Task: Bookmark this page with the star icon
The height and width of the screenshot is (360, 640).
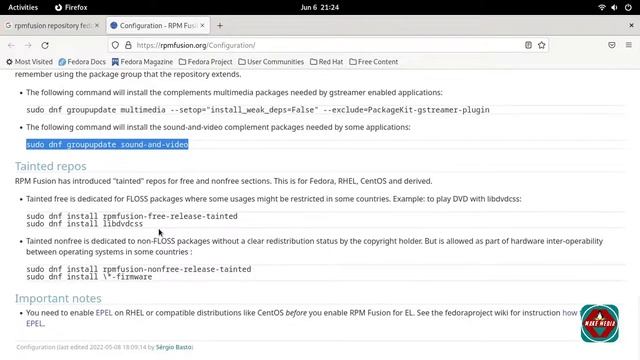Action: coord(542,45)
